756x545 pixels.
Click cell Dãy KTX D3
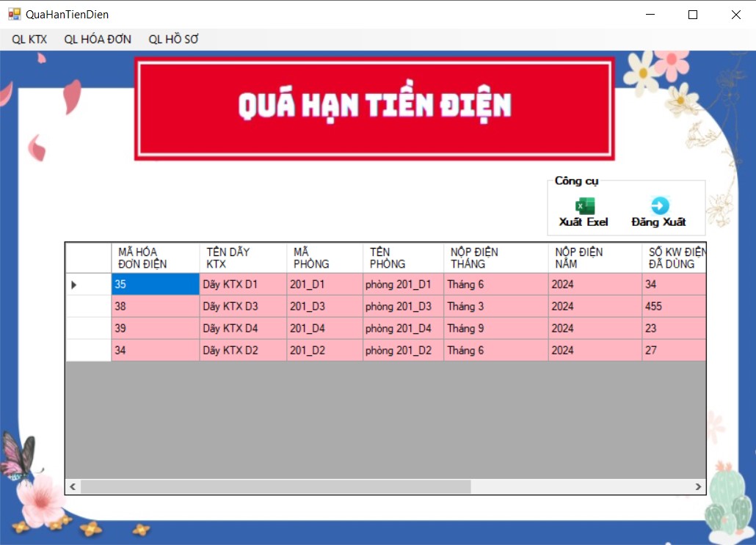click(x=243, y=306)
